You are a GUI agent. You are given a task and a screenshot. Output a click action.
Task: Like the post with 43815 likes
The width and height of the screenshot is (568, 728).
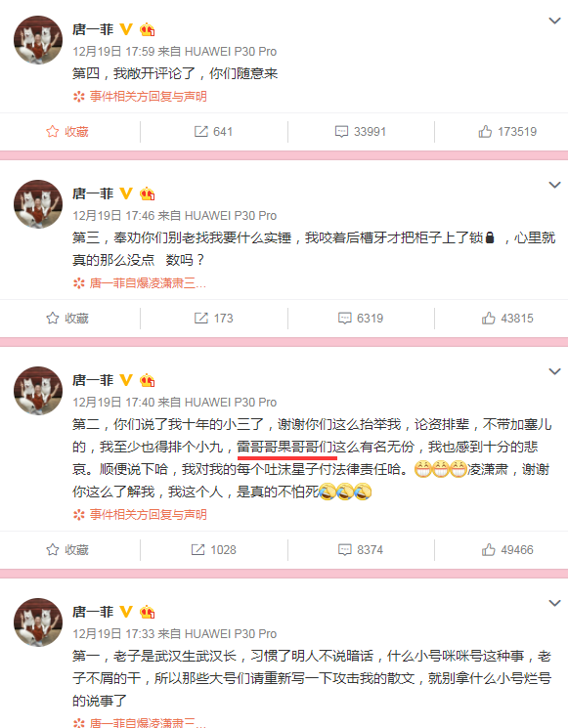(507, 319)
